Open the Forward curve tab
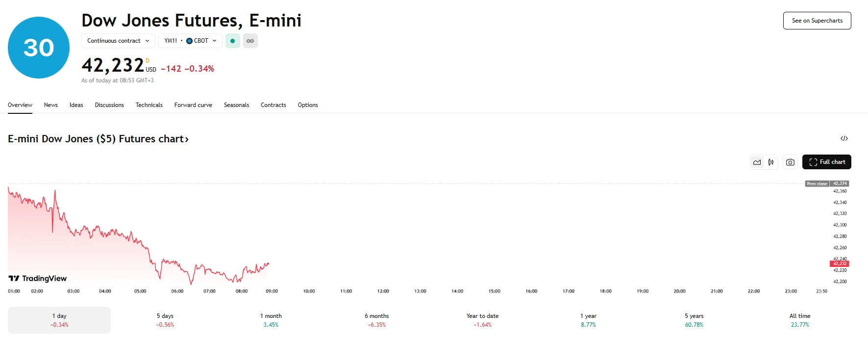Screen dimensions: 868x342 pos(193,105)
